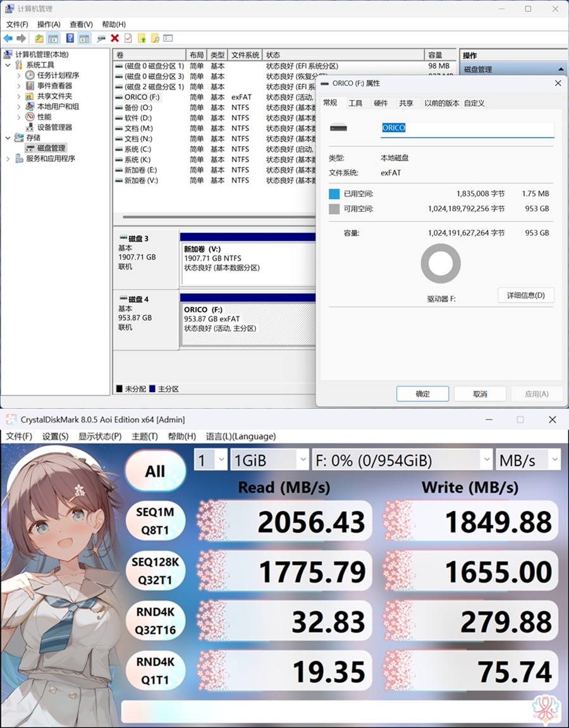The height and width of the screenshot is (728, 569).
Task: Click the yellow folder icon with magnifier
Action: (155, 39)
